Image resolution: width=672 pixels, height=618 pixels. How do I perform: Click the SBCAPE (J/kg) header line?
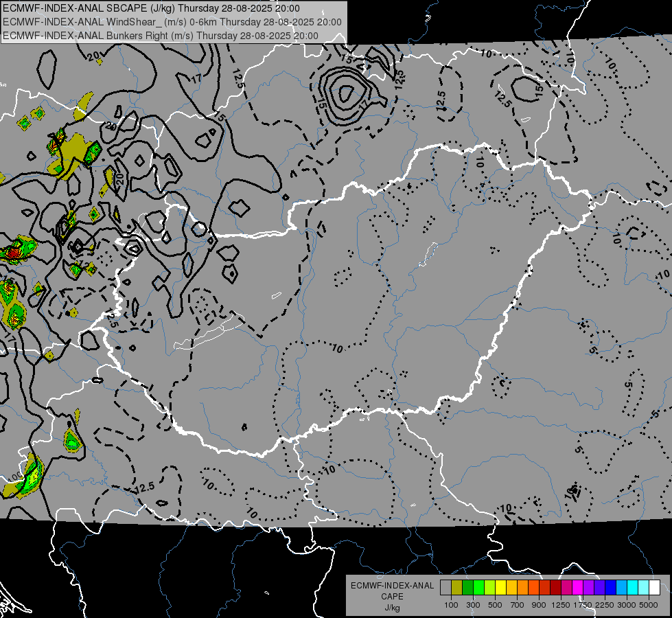pyautogui.click(x=151, y=8)
